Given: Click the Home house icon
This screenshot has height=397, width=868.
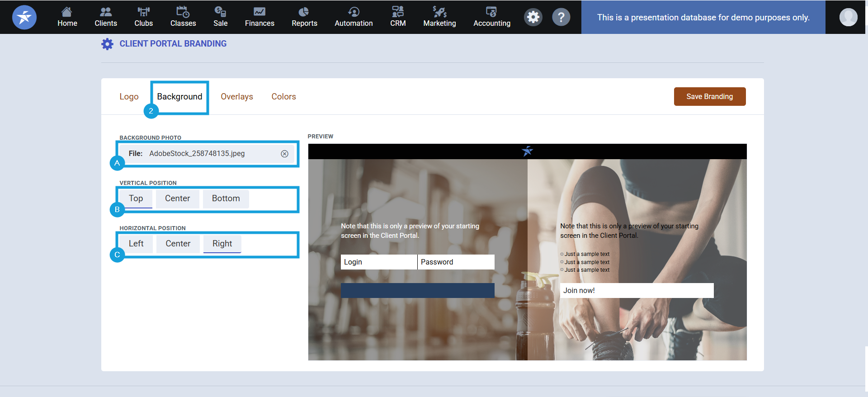Looking at the screenshot, I should [67, 12].
